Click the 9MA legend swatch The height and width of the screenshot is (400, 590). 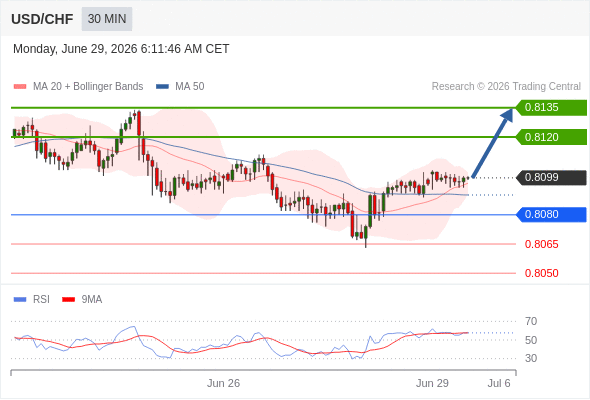tap(68, 300)
